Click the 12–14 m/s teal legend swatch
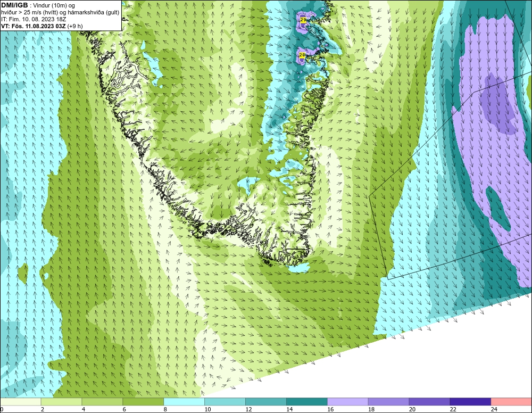 pyautogui.click(x=265, y=402)
